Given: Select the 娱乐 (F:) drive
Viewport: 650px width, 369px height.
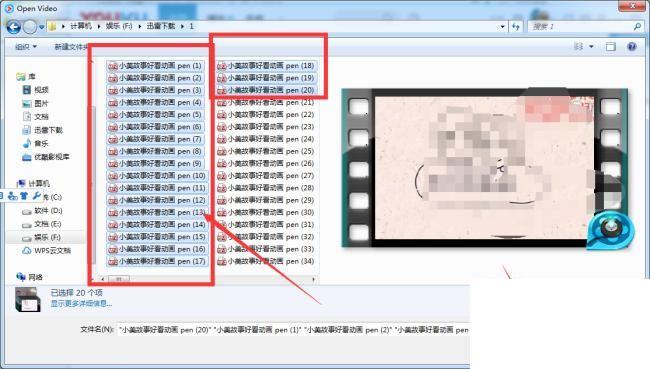Looking at the screenshot, I should (x=47, y=238).
